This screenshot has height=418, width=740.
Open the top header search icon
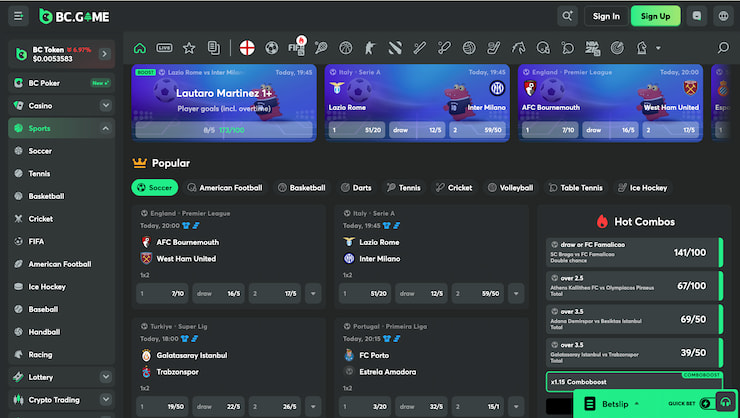[568, 16]
